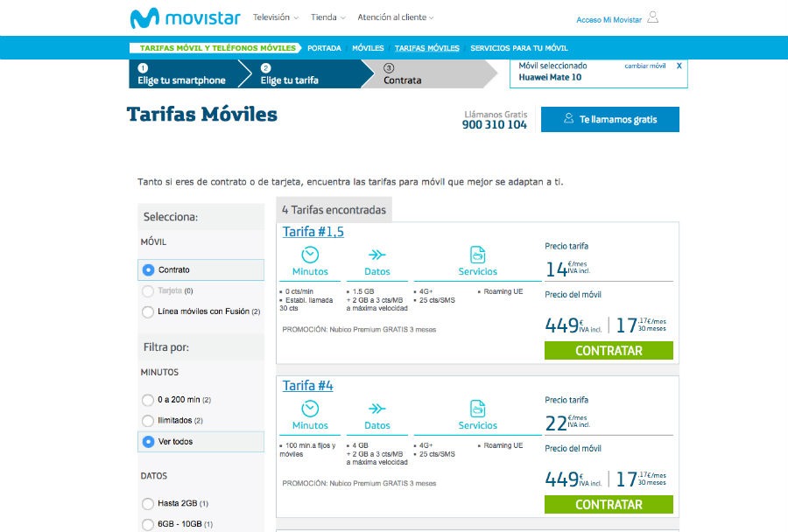Image resolution: width=788 pixels, height=532 pixels.
Task: Filter minutes by Ilimitados
Action: coord(148,421)
